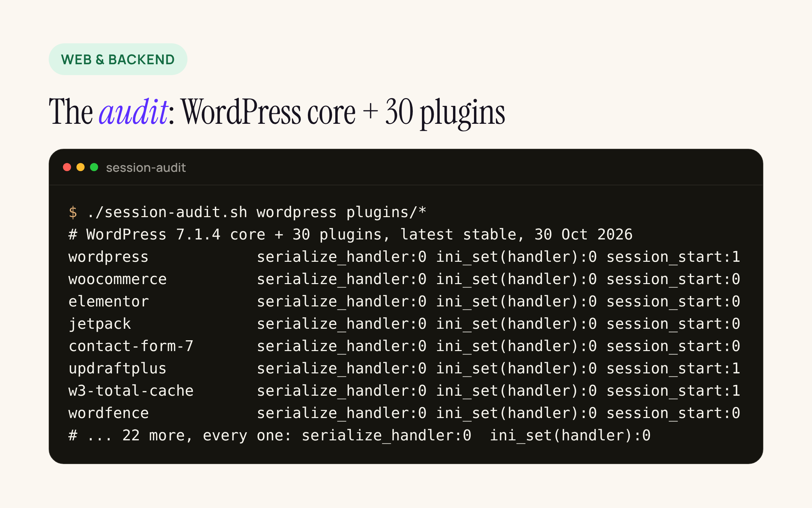Click the session-audit window title
This screenshot has width=812, height=508.
(x=146, y=168)
